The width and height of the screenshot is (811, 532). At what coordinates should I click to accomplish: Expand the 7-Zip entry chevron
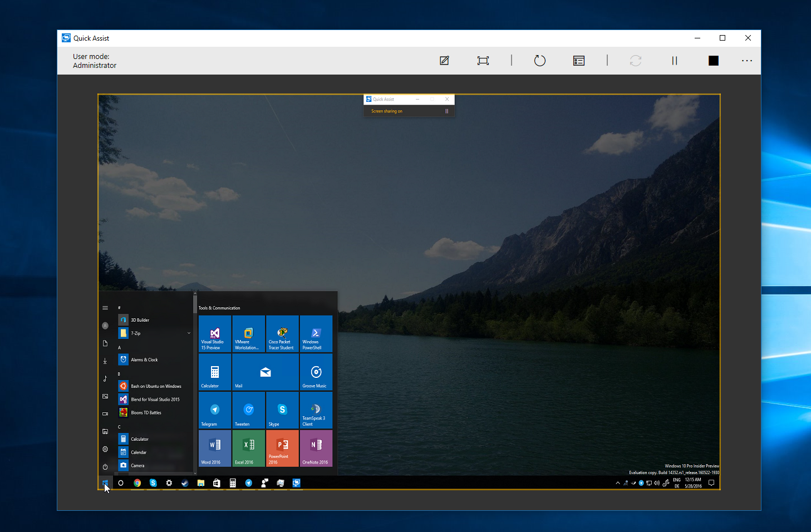tap(189, 333)
